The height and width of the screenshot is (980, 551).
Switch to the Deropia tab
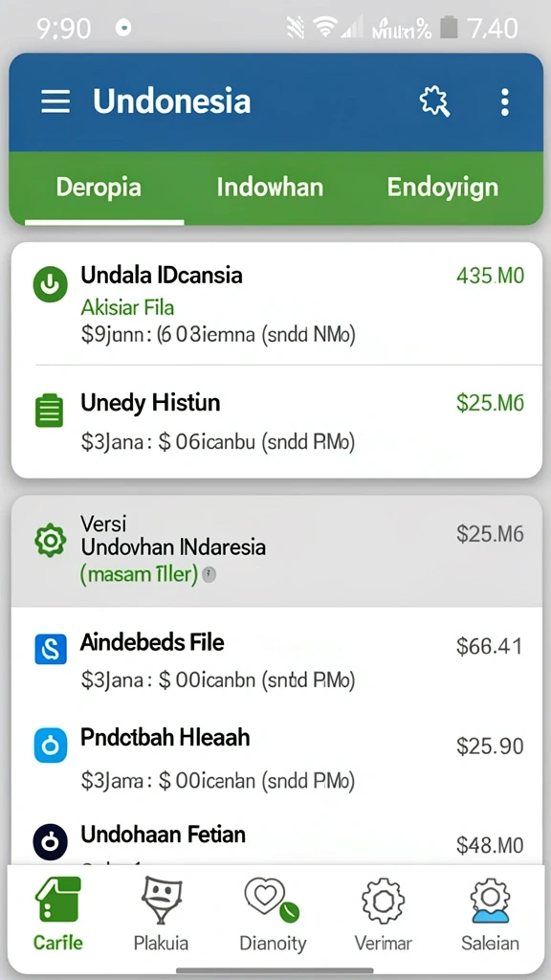99,188
